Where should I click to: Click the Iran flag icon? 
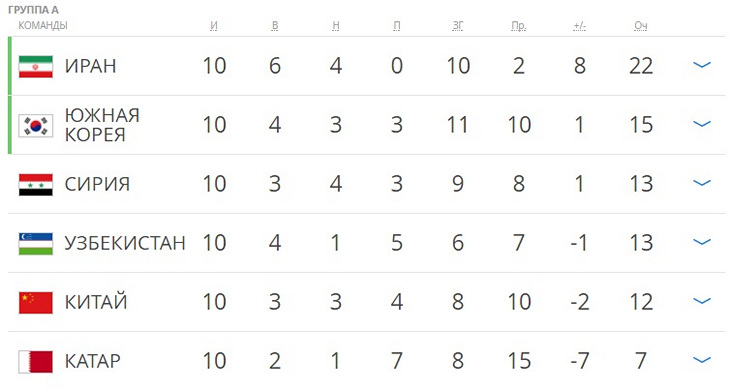pos(36,67)
